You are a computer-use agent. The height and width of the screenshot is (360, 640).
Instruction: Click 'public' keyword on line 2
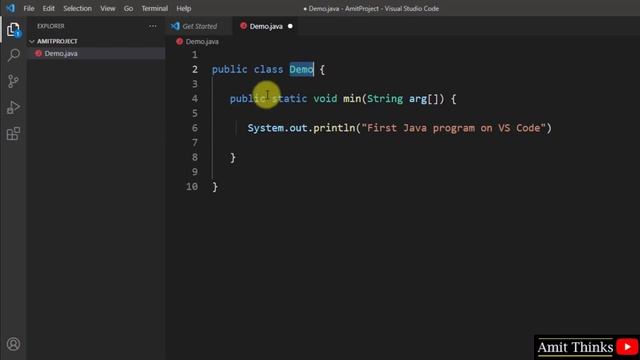(229, 69)
